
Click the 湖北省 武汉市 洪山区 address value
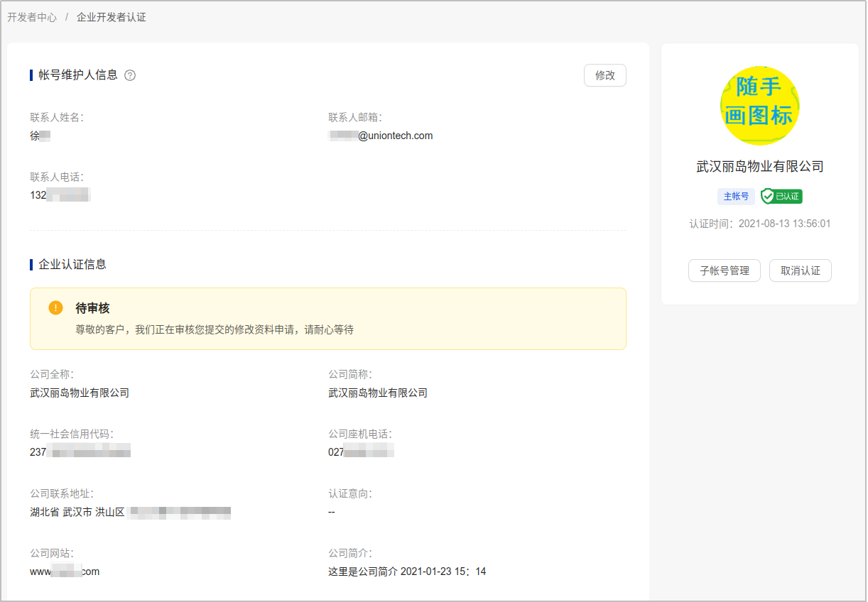(x=130, y=512)
